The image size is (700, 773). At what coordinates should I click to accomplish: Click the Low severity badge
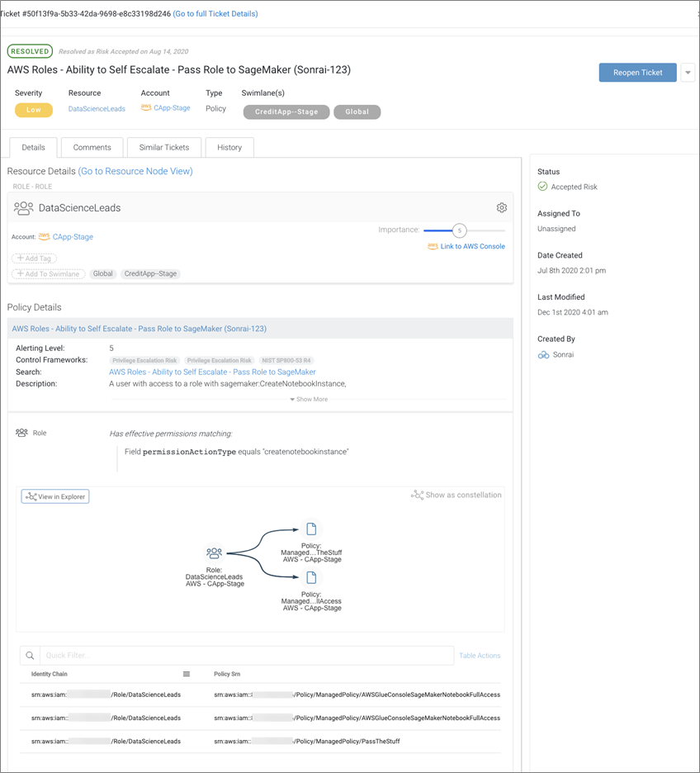(x=34, y=110)
